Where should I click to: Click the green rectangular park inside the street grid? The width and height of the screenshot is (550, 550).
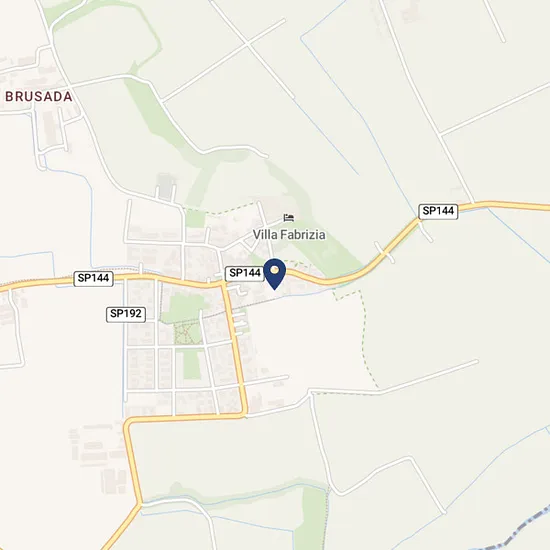192,364
